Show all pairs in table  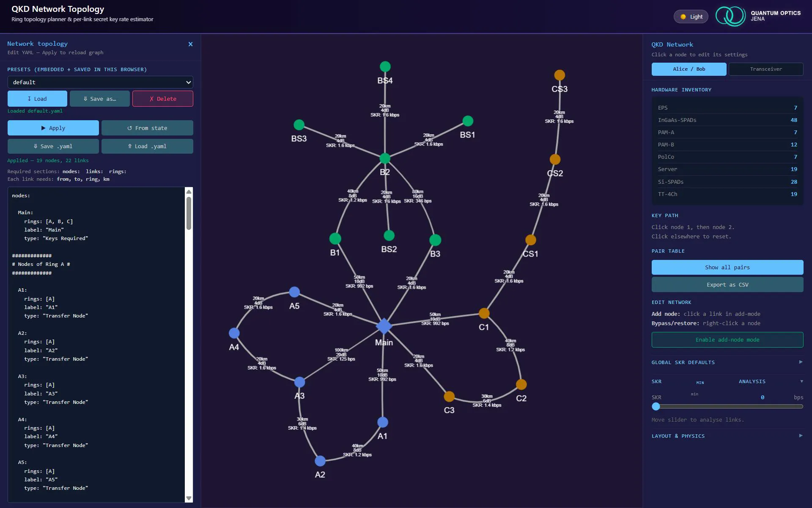(x=727, y=267)
